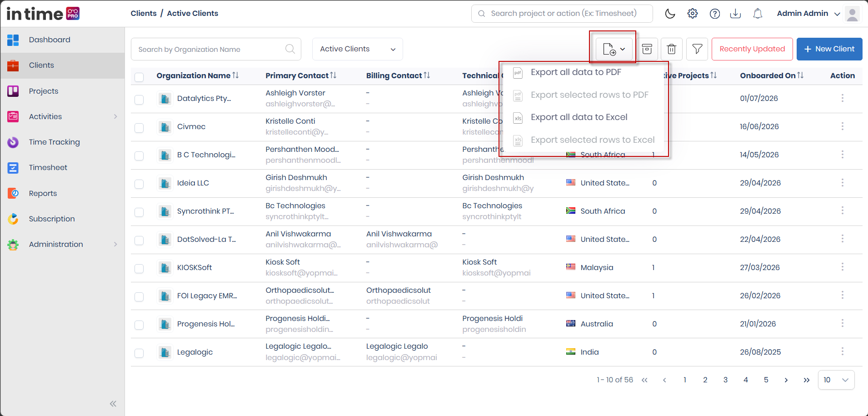Click search magnifier in organization search
The height and width of the screenshot is (416, 868).
point(290,49)
